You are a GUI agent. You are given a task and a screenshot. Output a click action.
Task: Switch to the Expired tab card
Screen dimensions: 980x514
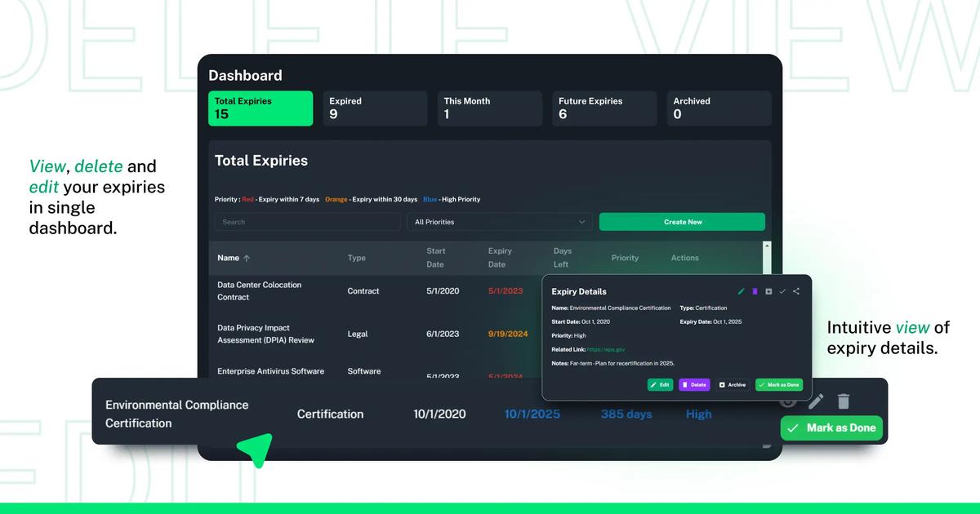click(375, 109)
